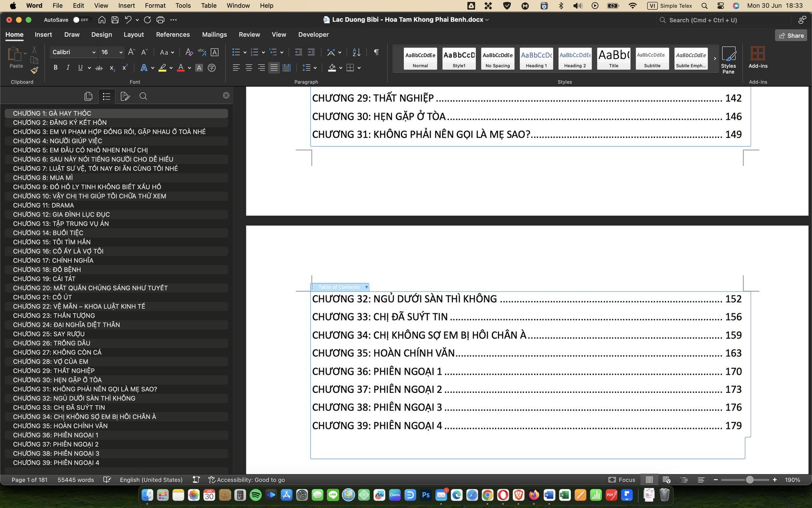
Task: Open the Sort paragraphs tool
Action: [x=357, y=52]
